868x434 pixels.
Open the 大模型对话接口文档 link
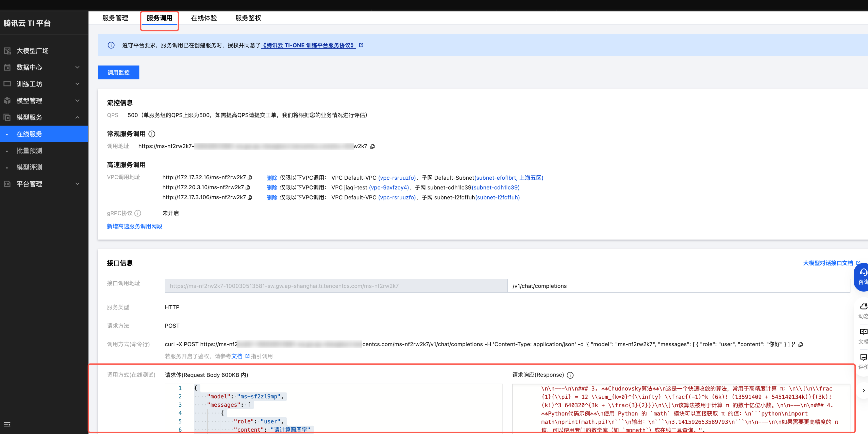828,263
